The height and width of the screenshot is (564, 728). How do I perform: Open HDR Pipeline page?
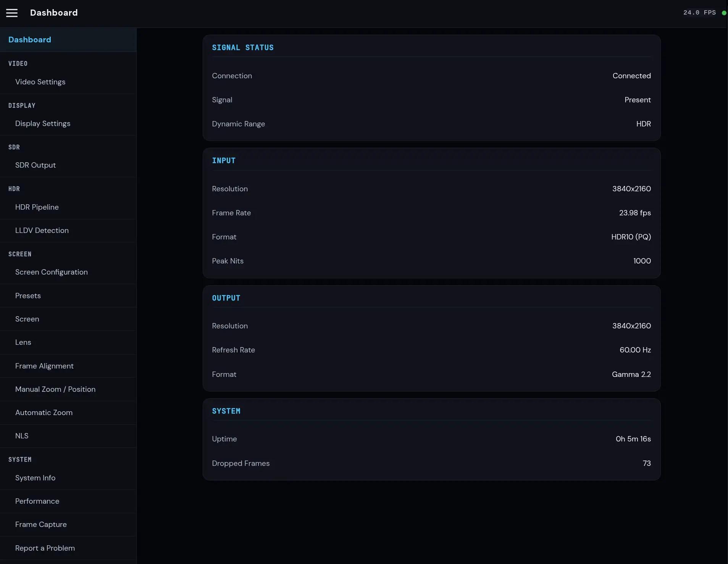[x=68, y=207]
